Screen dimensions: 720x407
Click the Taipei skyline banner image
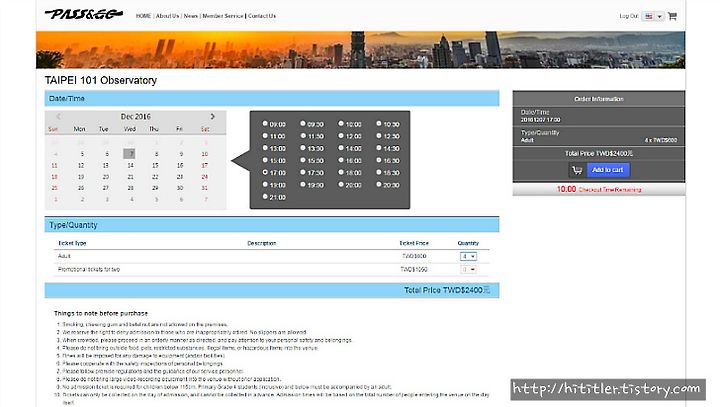coord(360,50)
